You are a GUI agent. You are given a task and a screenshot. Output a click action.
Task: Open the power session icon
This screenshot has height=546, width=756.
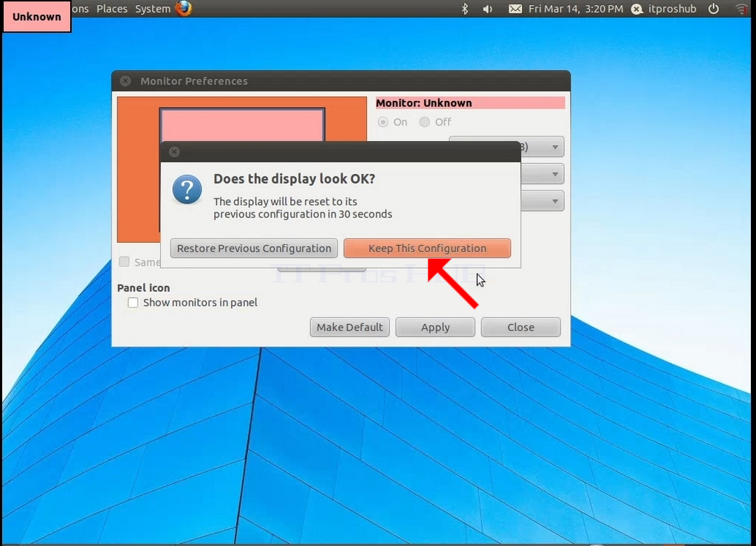[x=714, y=9]
